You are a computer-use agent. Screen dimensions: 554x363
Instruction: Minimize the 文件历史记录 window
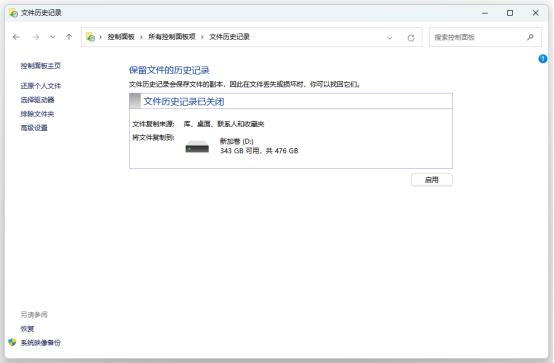[485, 13]
